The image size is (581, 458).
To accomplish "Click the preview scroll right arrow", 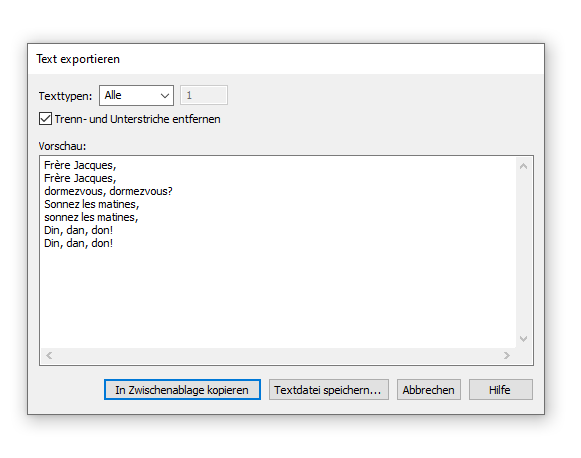I will click(507, 356).
